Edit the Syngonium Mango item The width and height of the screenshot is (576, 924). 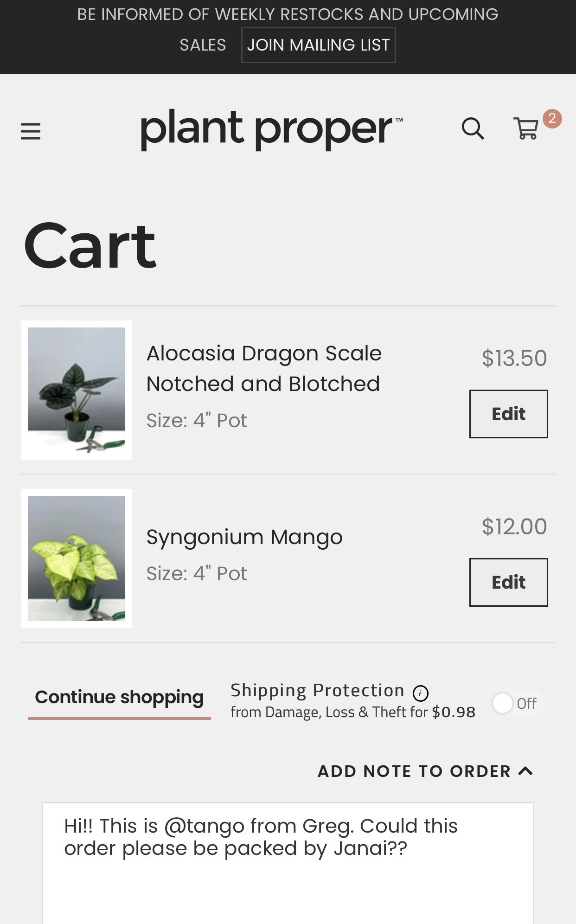click(x=508, y=582)
